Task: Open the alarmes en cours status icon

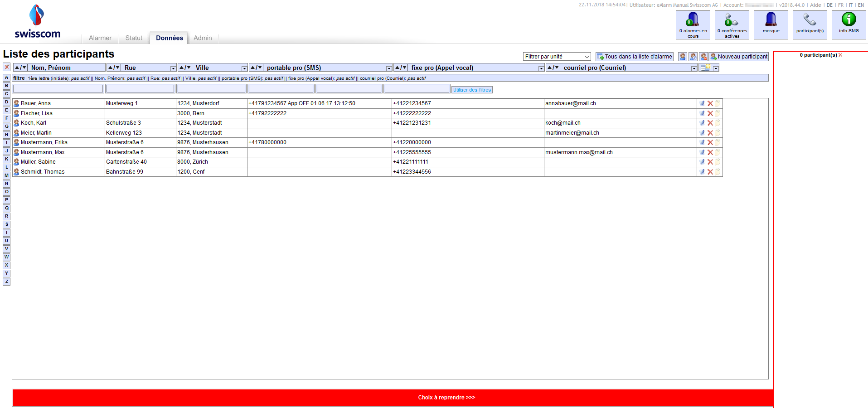Action: (x=693, y=24)
